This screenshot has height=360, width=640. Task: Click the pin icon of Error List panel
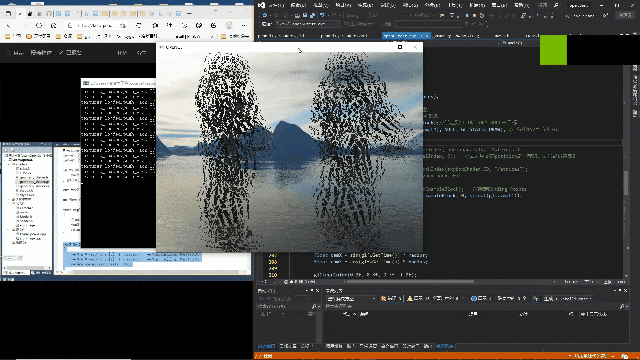(x=620, y=291)
